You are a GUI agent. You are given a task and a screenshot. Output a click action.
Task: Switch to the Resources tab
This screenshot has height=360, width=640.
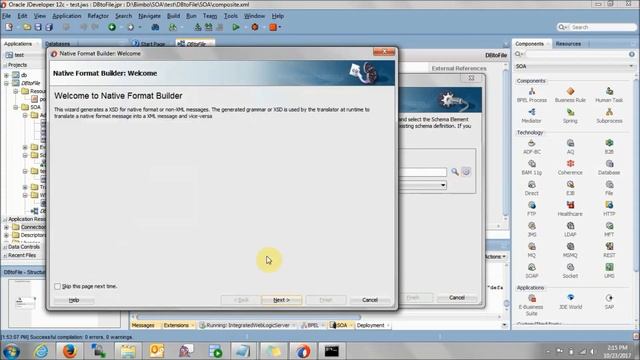[x=568, y=44]
